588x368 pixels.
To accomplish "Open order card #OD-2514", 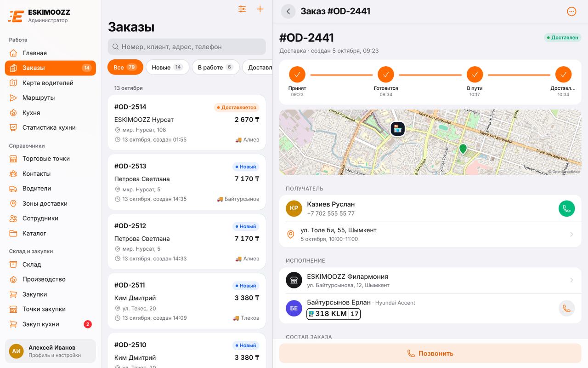I will tap(187, 122).
